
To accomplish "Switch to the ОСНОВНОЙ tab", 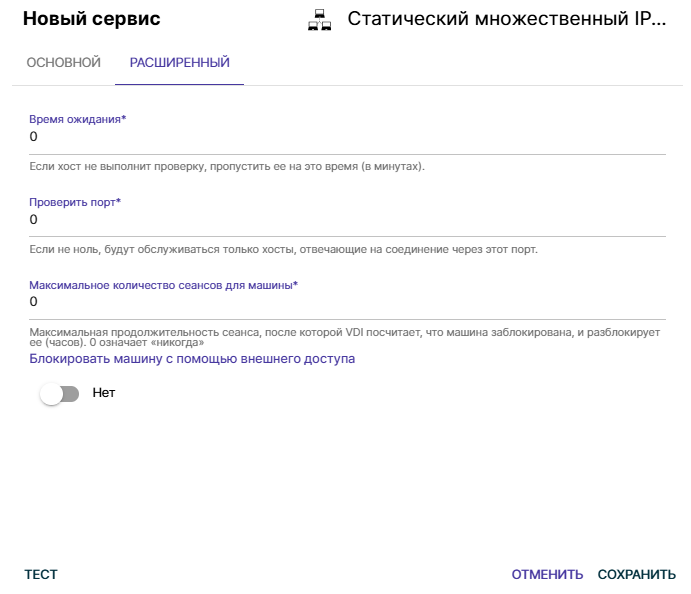I will [63, 63].
